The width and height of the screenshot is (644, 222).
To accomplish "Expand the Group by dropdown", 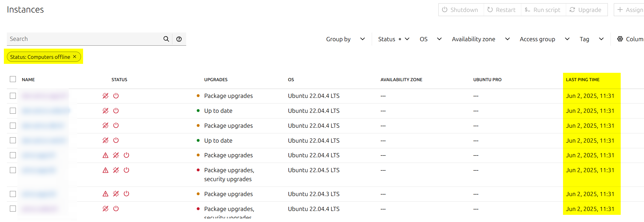I will [x=345, y=39].
